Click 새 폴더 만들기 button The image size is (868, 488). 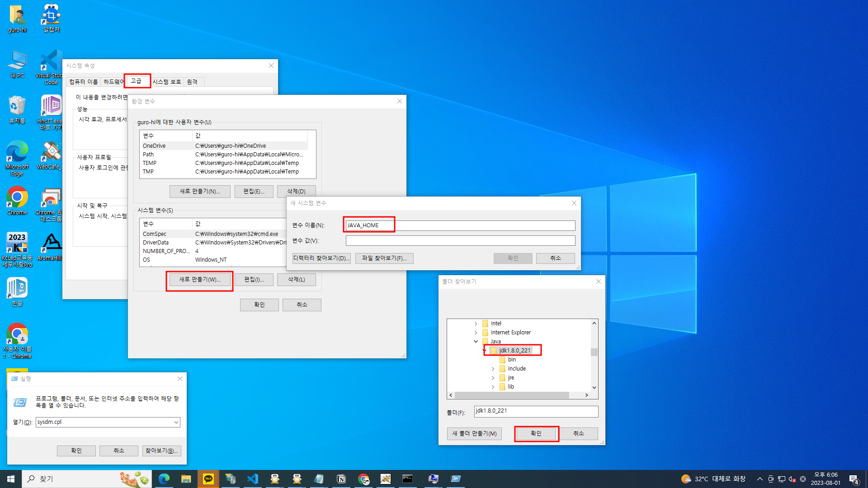point(474,434)
